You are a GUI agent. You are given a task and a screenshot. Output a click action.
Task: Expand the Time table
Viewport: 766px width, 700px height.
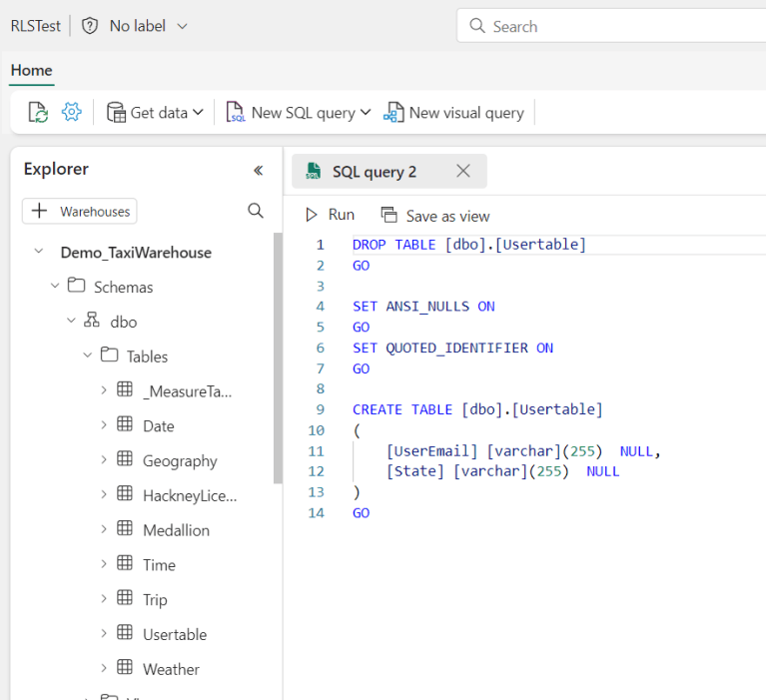coord(104,564)
